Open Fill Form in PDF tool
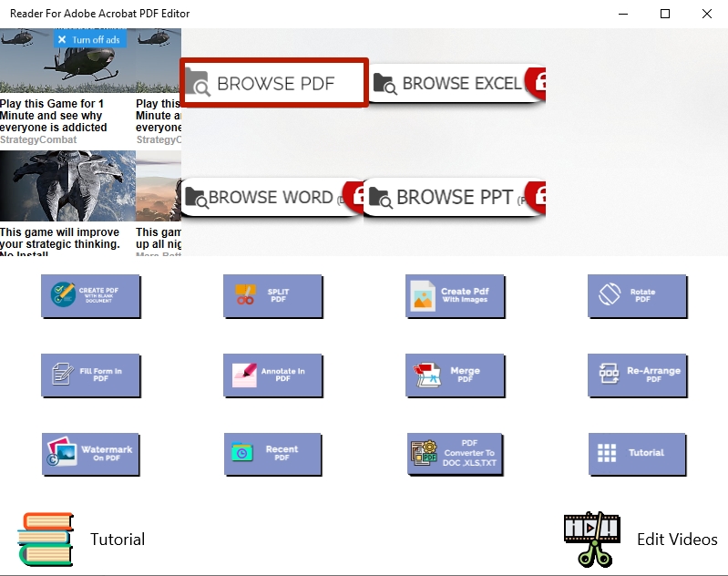This screenshot has height=576, width=728. coord(90,375)
